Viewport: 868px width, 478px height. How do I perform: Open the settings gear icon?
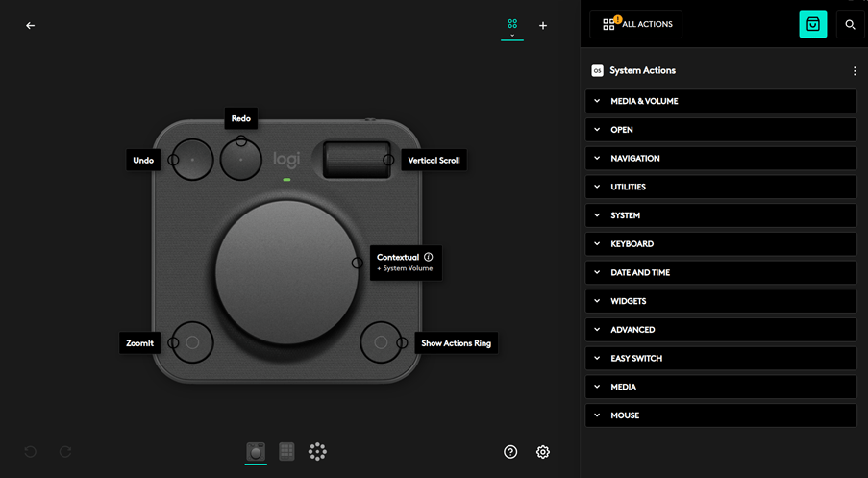(543, 452)
